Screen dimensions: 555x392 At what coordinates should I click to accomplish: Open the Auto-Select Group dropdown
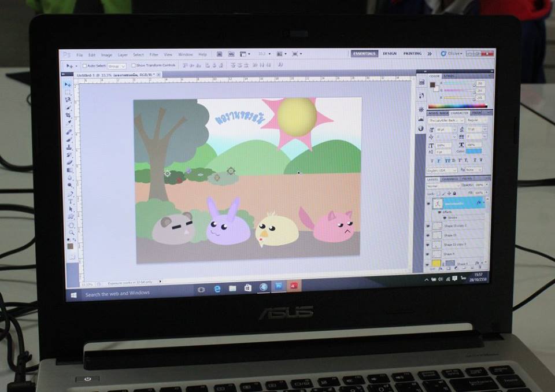pos(116,66)
